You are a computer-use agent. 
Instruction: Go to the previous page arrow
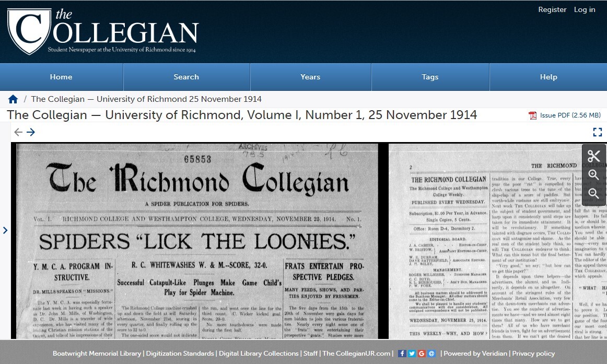18,132
